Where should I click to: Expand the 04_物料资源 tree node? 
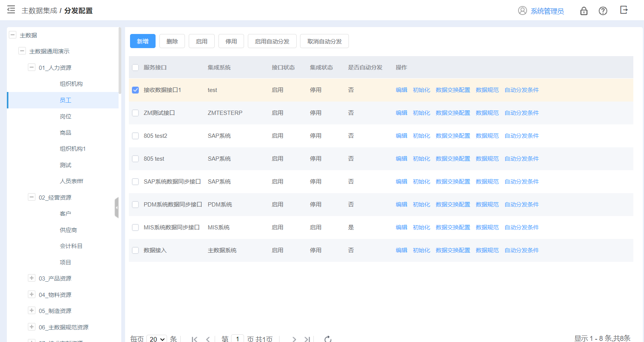(32, 294)
